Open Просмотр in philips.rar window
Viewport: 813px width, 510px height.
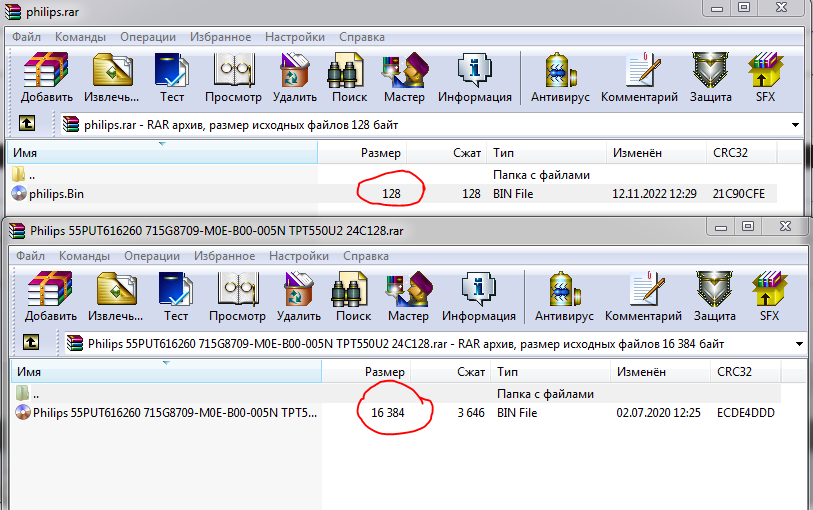[x=233, y=77]
